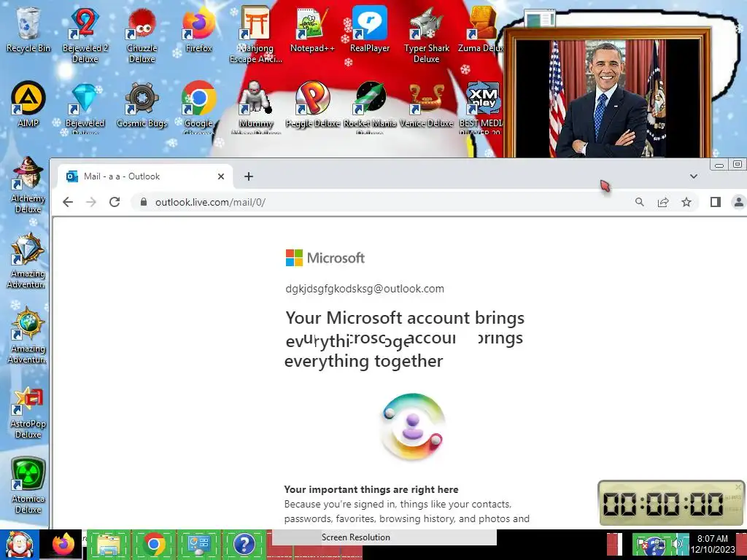Launch XMPlay media player shortcut
Screen dimensions: 747x560
pyautogui.click(x=482, y=107)
